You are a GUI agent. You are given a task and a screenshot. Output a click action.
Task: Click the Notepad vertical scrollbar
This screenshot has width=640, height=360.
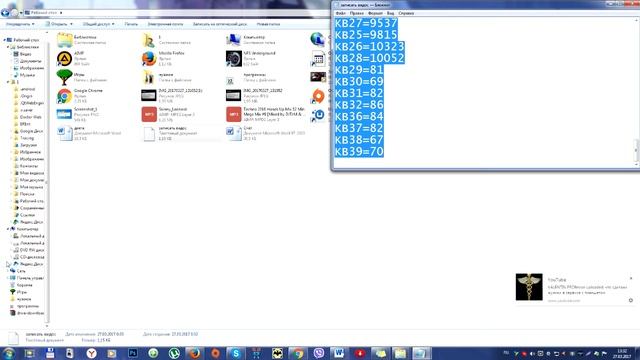(x=636, y=92)
